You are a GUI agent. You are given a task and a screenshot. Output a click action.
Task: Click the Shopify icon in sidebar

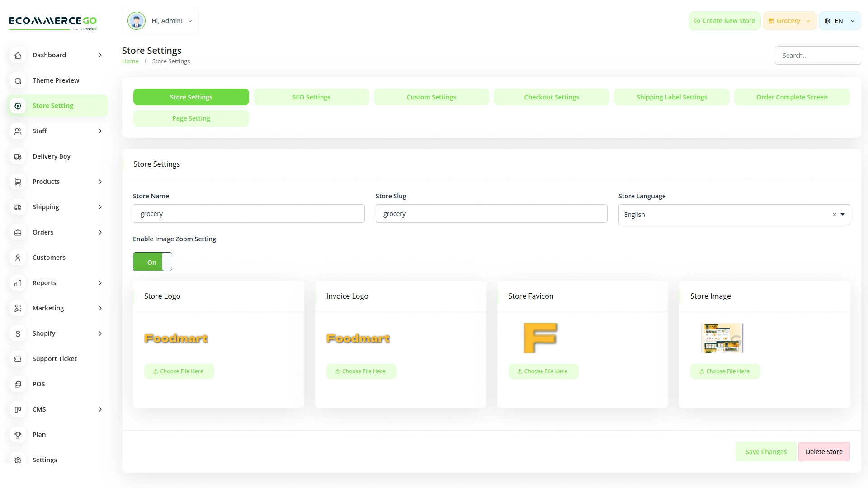point(18,333)
